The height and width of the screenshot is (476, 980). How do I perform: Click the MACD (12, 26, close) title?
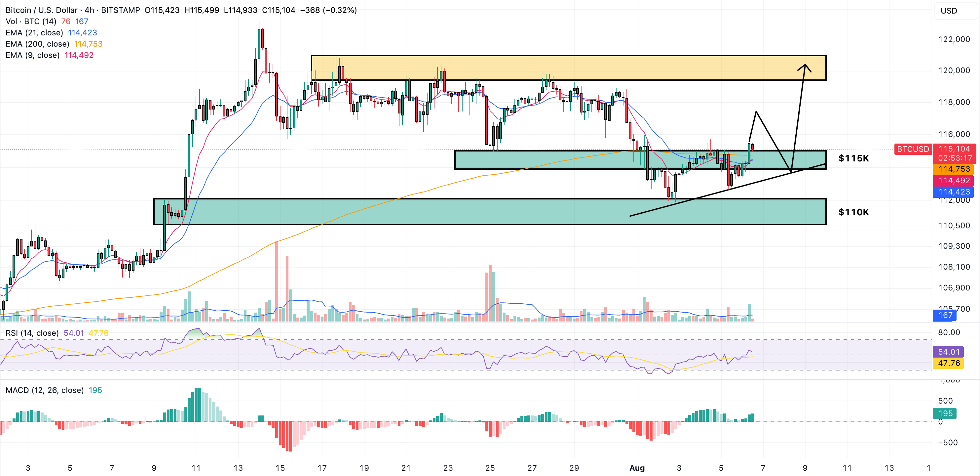[45, 390]
